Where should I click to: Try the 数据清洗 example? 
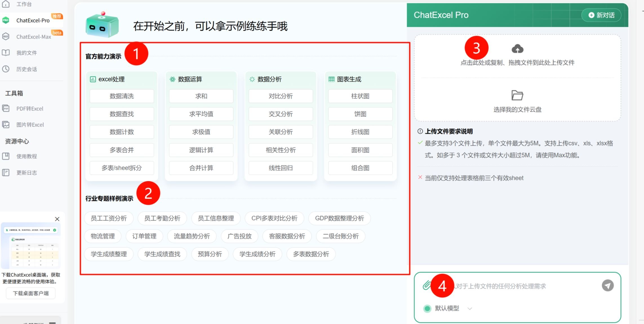click(122, 96)
